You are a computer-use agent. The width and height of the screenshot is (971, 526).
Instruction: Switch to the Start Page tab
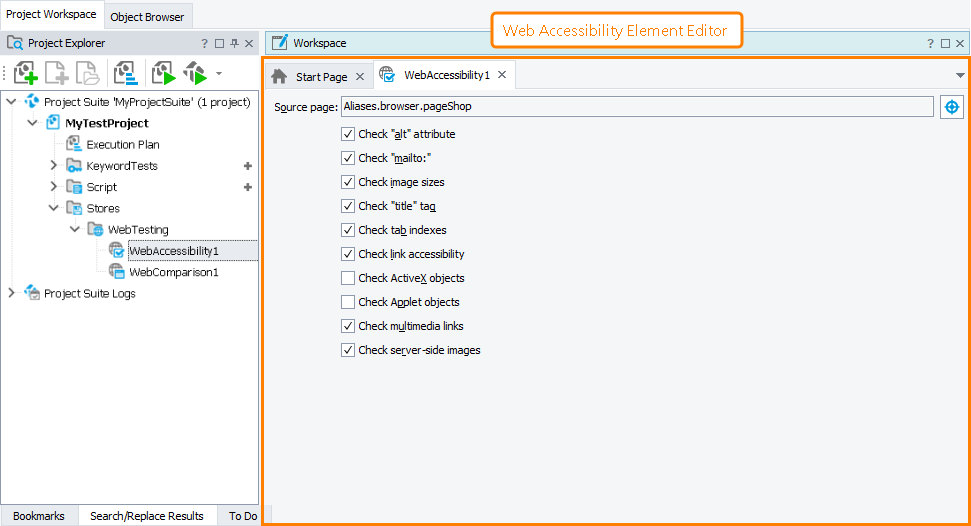click(321, 77)
